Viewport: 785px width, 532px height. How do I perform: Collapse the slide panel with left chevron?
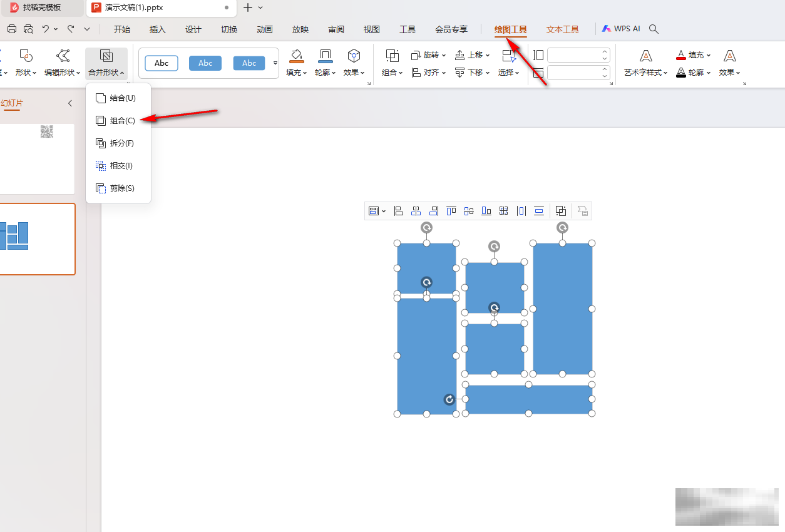(69, 103)
